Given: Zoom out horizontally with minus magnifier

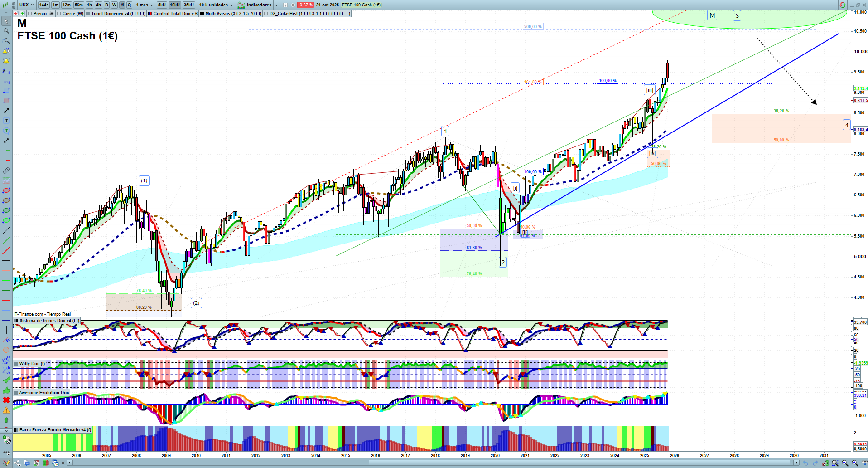Looking at the screenshot, I should point(845,463).
